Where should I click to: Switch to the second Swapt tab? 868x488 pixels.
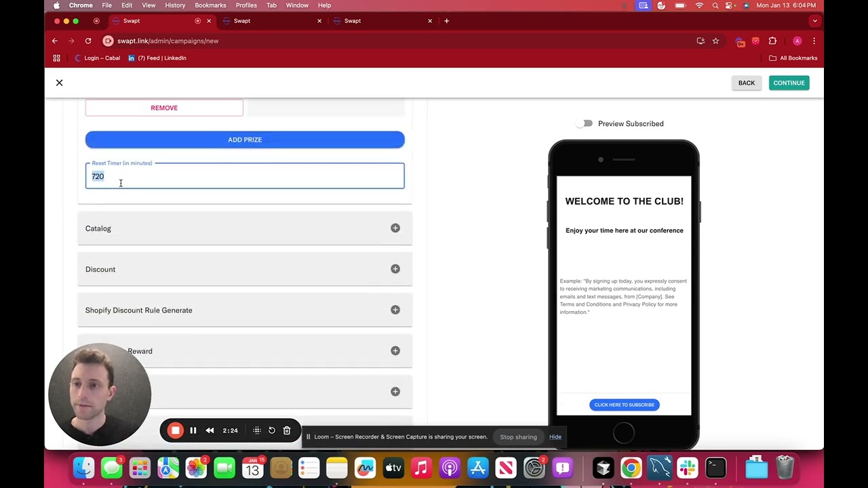(x=271, y=21)
